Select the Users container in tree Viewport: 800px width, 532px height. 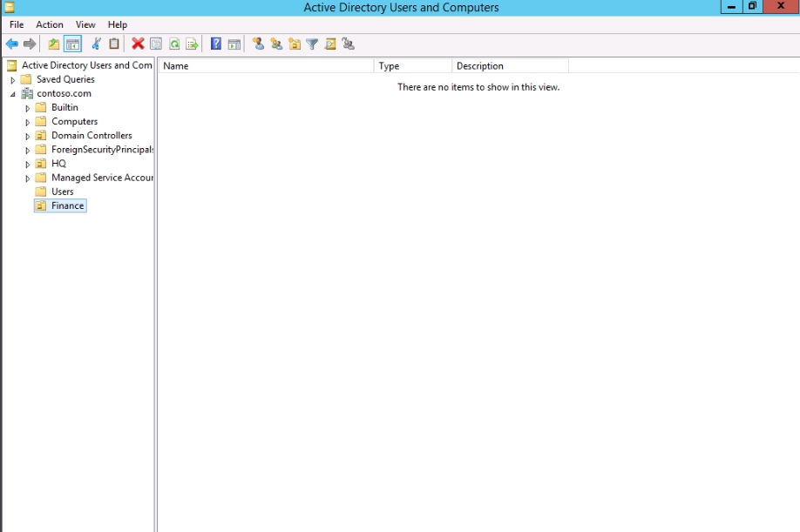point(63,192)
